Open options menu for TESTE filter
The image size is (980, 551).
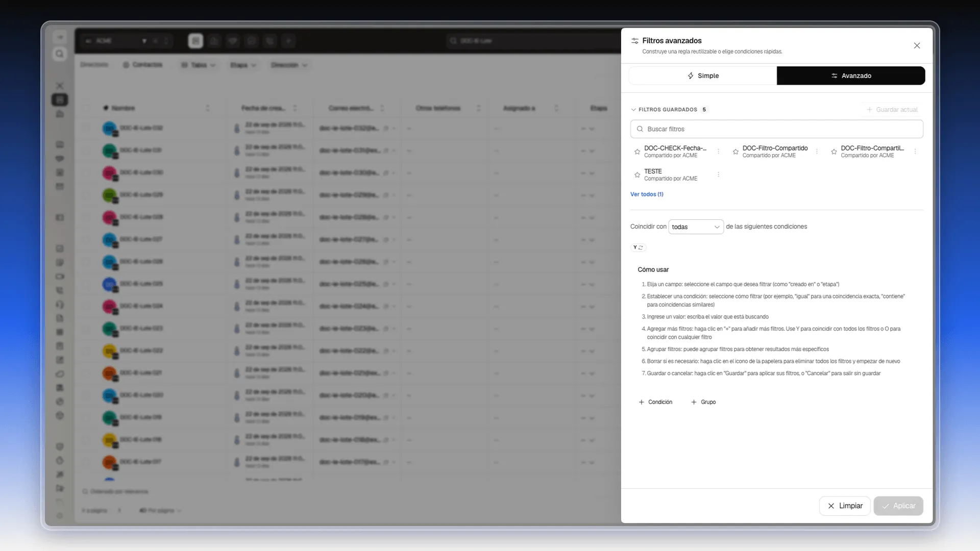718,174
